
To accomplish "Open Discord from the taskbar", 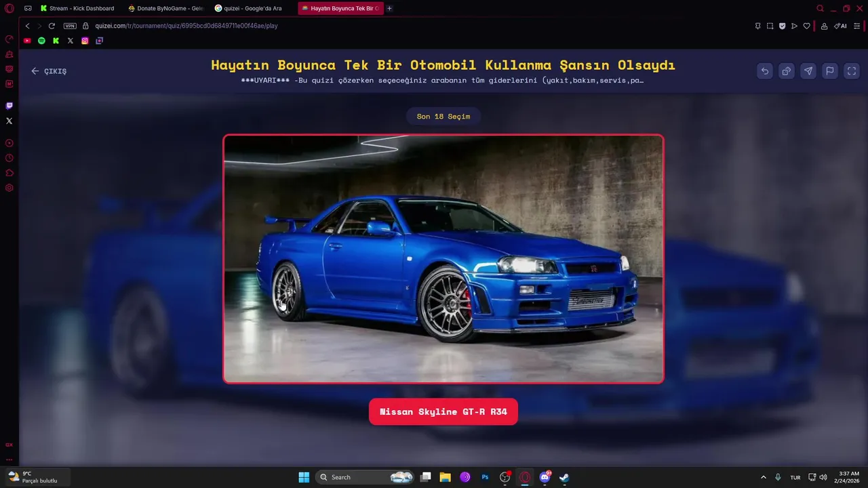I will click(x=545, y=477).
